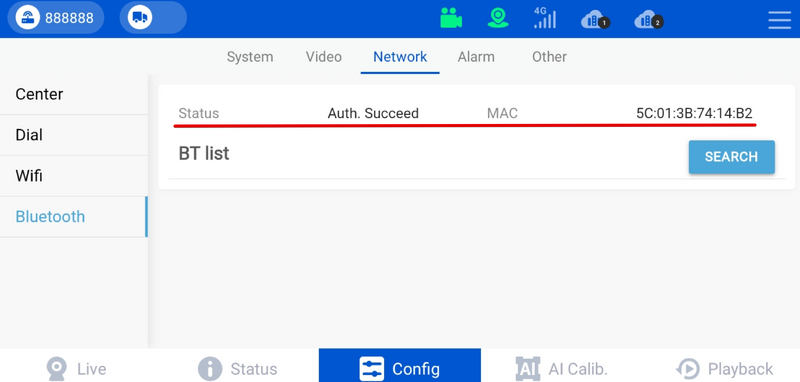Click the green video camera icon
This screenshot has height=382, width=800.
click(x=451, y=18)
